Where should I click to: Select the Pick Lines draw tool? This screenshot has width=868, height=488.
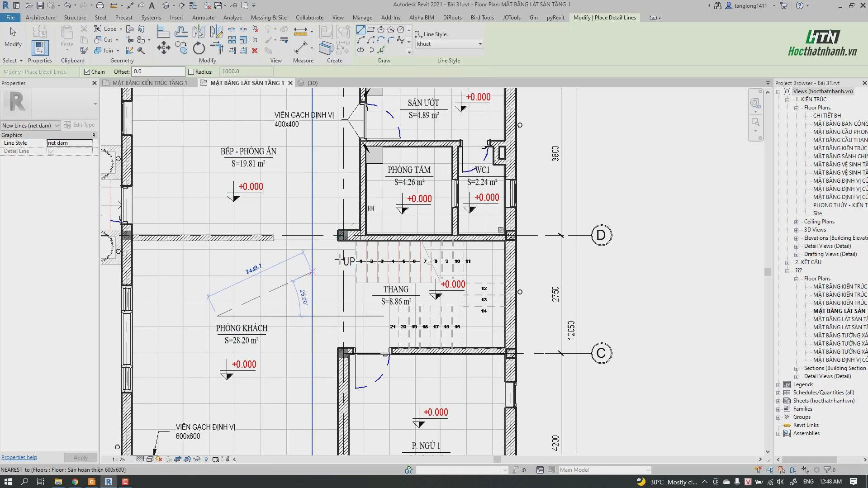pyautogui.click(x=381, y=50)
